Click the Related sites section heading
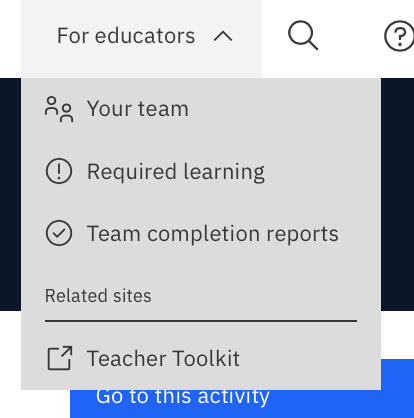Screen dimensions: 414x418 point(98,296)
